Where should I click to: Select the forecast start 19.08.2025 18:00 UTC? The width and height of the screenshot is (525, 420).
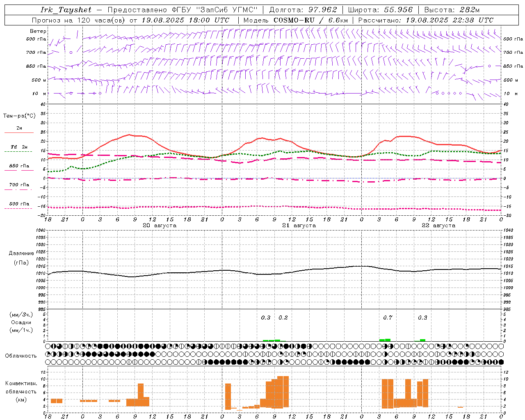pos(185,20)
